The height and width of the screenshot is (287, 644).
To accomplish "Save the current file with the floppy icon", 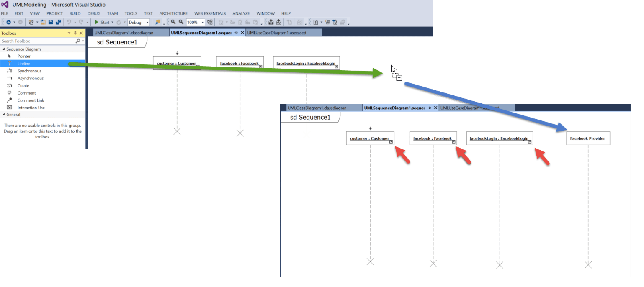I will coord(51,22).
